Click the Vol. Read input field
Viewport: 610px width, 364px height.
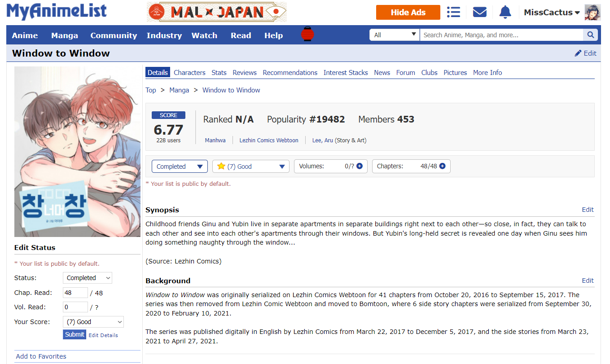coord(75,307)
